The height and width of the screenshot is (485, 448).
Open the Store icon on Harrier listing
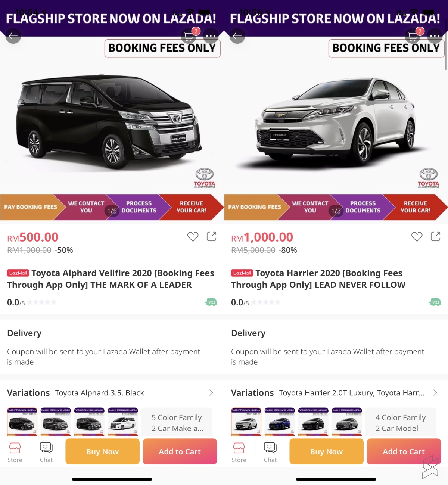[239, 452]
